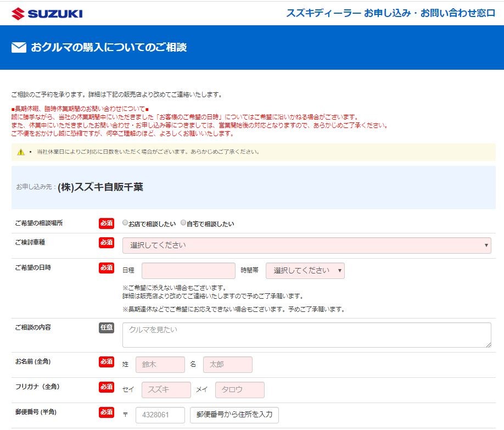504x430 pixels.
Task: Click the 郵便番号 postal code field
Action: tap(160, 415)
